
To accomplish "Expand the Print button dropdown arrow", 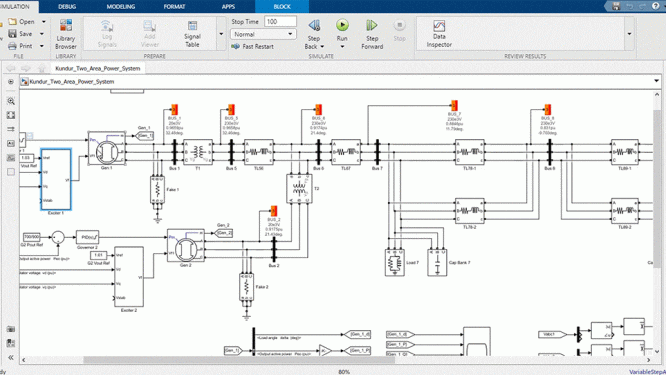I will [42, 46].
